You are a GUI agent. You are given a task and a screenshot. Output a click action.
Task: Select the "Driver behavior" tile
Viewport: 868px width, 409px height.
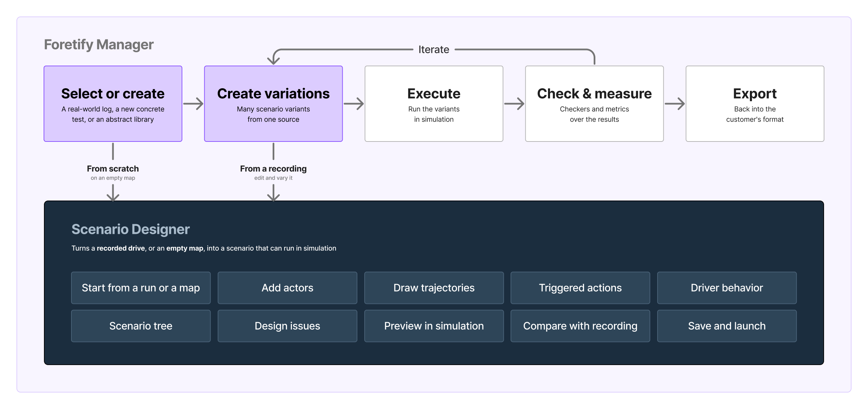coord(727,288)
